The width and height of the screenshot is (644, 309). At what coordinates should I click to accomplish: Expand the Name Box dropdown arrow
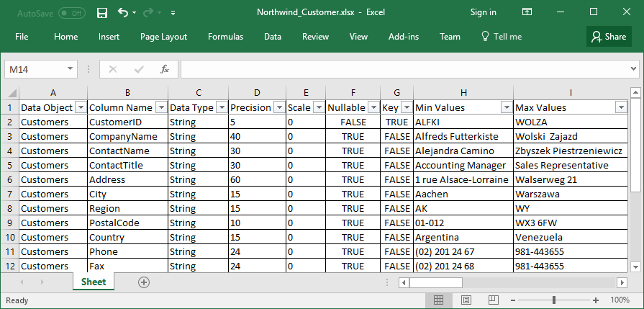[71, 69]
